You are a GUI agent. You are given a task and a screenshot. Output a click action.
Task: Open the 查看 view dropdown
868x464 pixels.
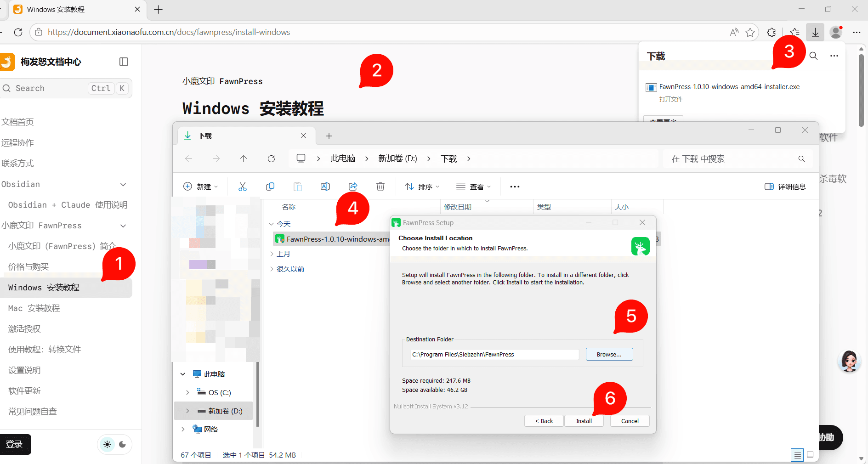pyautogui.click(x=474, y=187)
